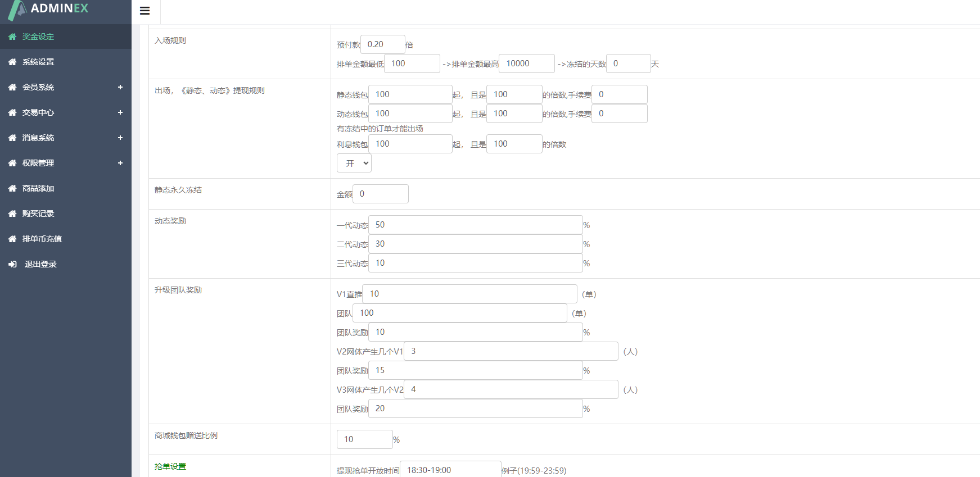Focus the 一代动态 percentage field
The image size is (980, 477).
(475, 225)
